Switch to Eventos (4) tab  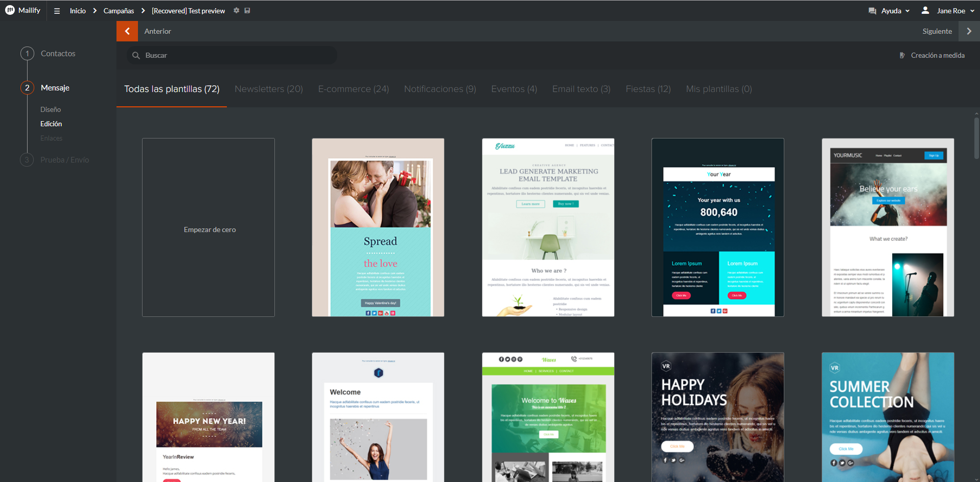[514, 89]
